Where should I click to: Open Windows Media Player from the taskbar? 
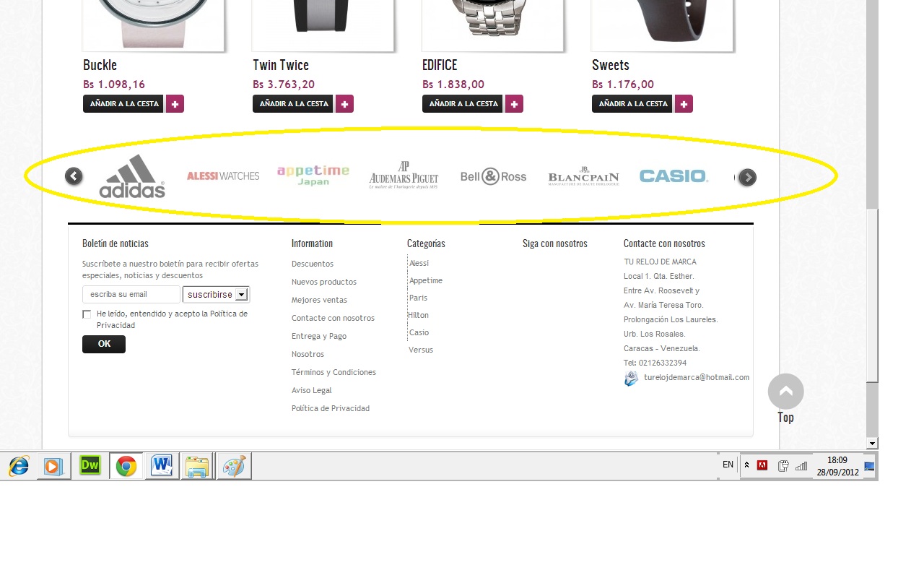pos(53,466)
